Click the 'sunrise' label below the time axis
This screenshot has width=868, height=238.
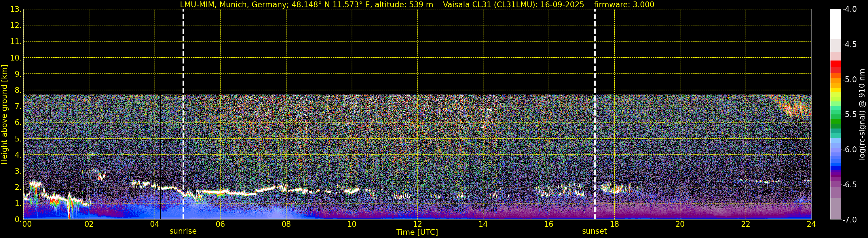pos(183,231)
